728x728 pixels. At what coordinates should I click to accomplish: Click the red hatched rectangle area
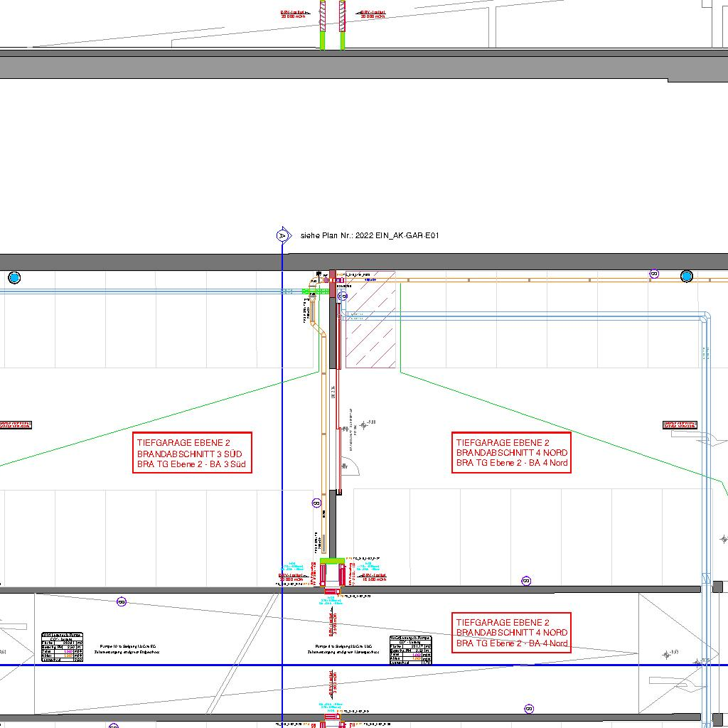[370, 330]
